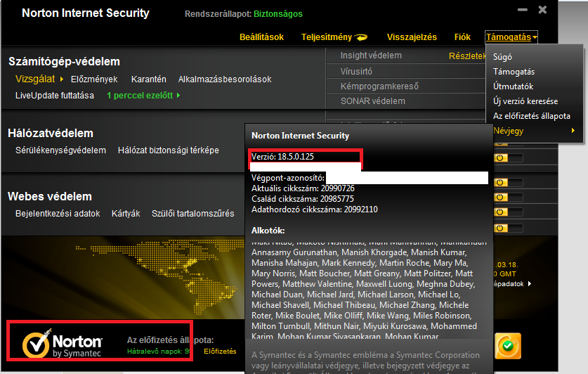This screenshot has width=588, height=374.
Task: Click 'Az előfizetés állapota:' label at bottom
Action: 170,340
